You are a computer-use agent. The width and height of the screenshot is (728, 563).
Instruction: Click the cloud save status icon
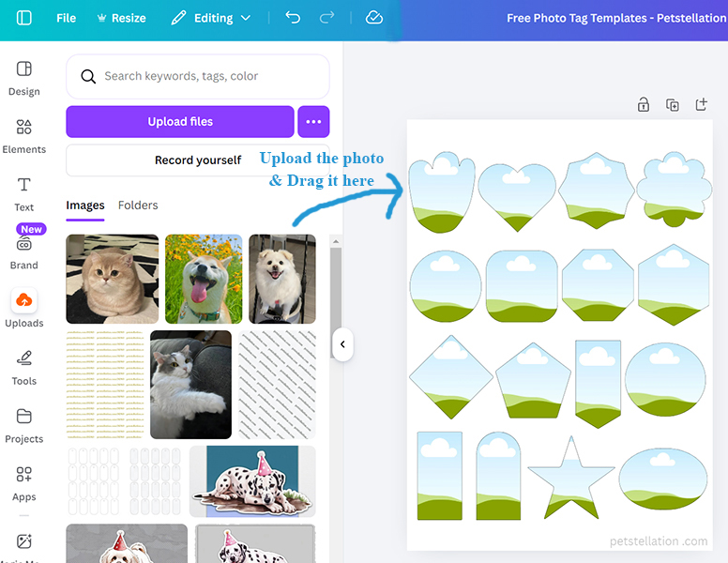(x=374, y=18)
